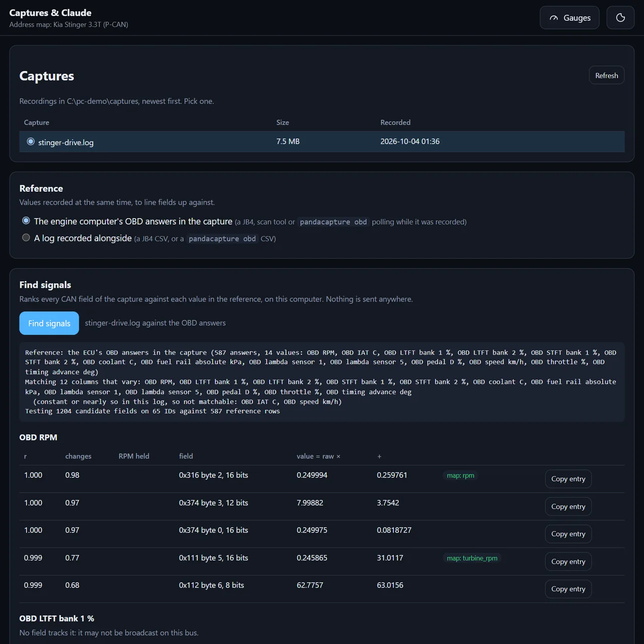Click the value 0.249994 in the table
644x644 pixels.
(312, 475)
